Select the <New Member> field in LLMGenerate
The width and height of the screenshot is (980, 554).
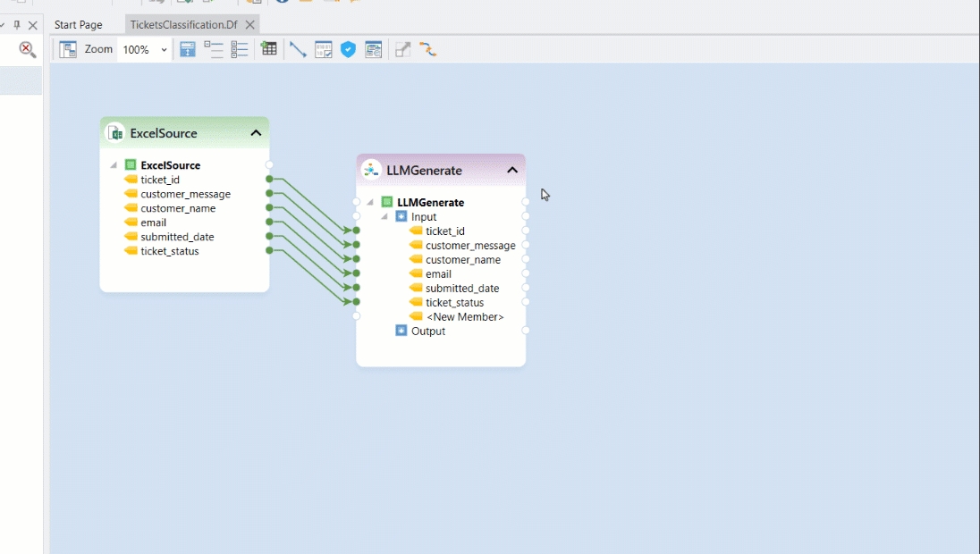tap(464, 317)
